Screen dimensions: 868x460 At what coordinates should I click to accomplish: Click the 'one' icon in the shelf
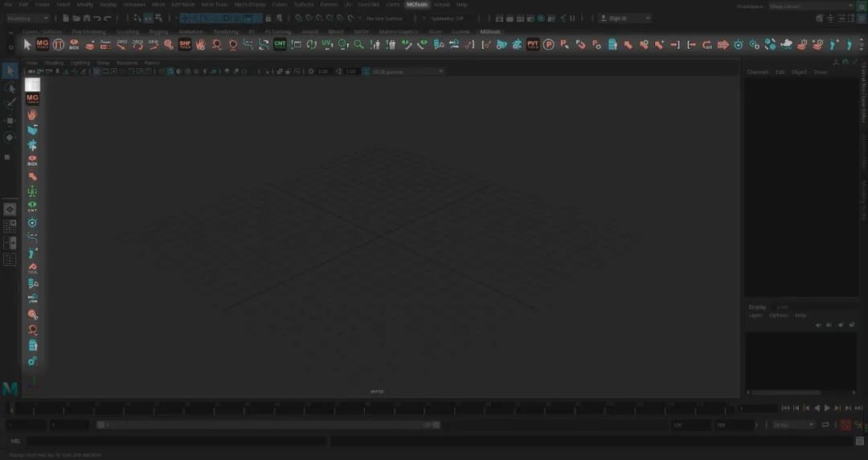(x=154, y=44)
